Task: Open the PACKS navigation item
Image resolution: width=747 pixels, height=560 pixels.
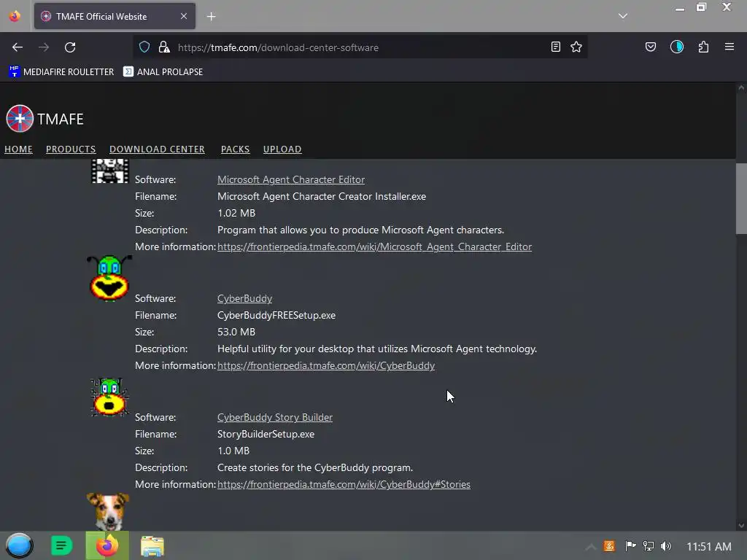Action: tap(236, 149)
